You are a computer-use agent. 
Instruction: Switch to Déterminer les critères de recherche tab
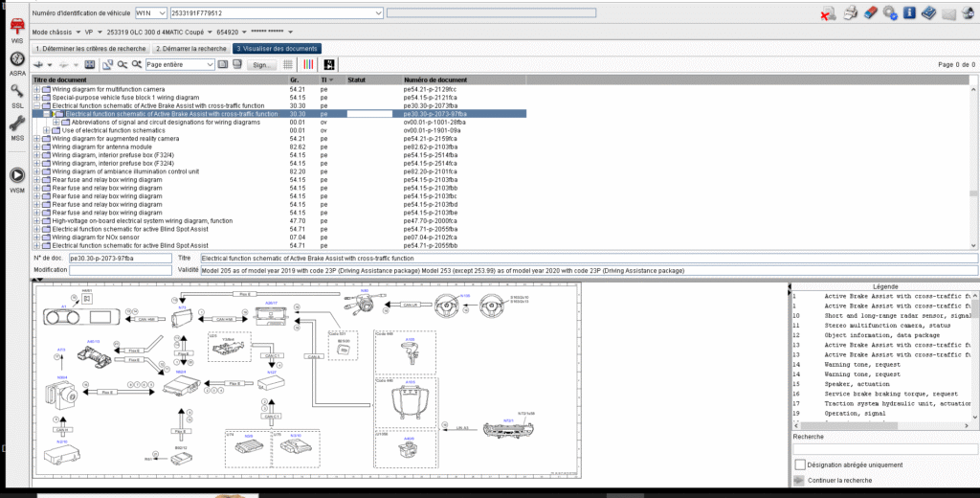(89, 48)
